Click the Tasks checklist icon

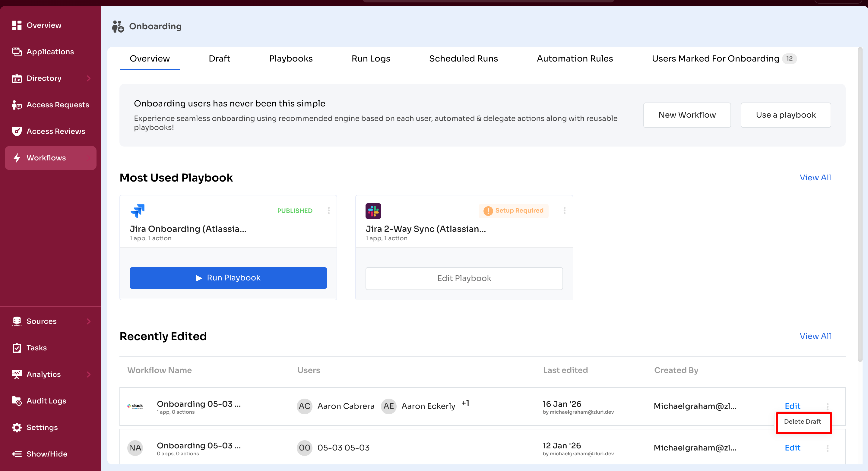pyautogui.click(x=17, y=348)
